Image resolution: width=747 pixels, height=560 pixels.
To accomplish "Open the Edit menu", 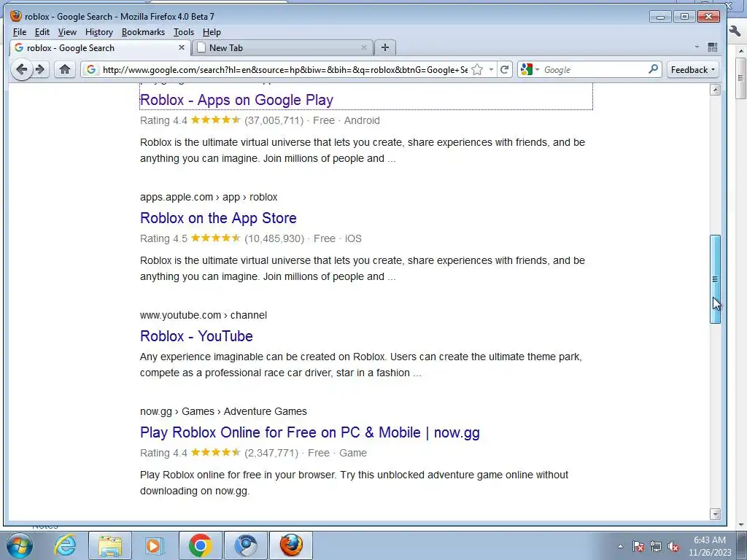I will click(x=42, y=32).
